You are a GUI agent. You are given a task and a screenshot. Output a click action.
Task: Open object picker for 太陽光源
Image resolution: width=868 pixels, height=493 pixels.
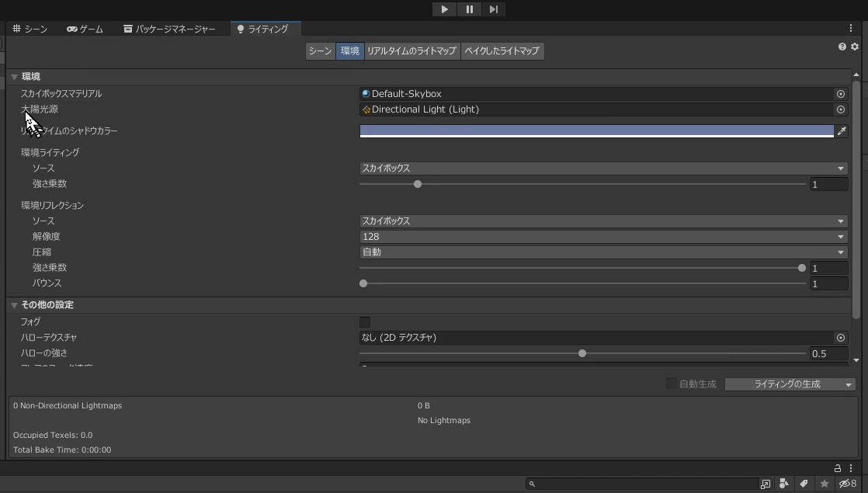click(840, 109)
